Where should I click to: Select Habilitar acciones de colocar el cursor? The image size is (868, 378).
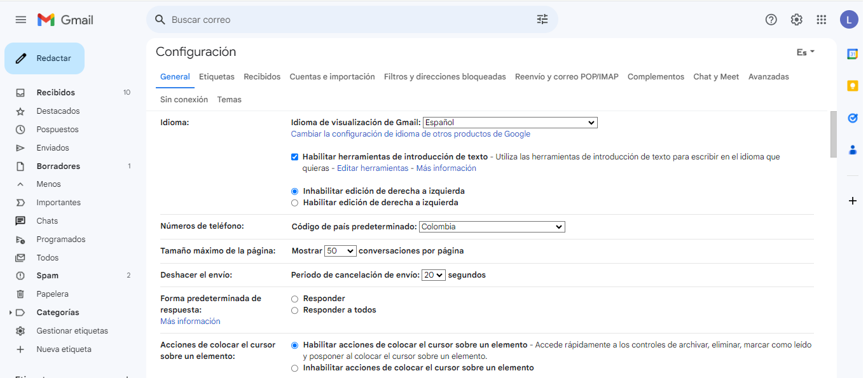(294, 345)
